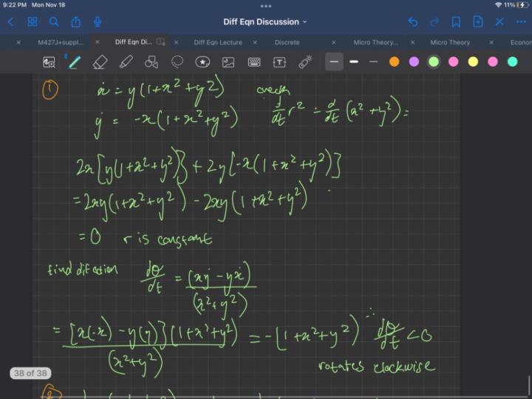Undo the last stroke
The width and height of the screenshot is (532, 399).
(x=412, y=22)
